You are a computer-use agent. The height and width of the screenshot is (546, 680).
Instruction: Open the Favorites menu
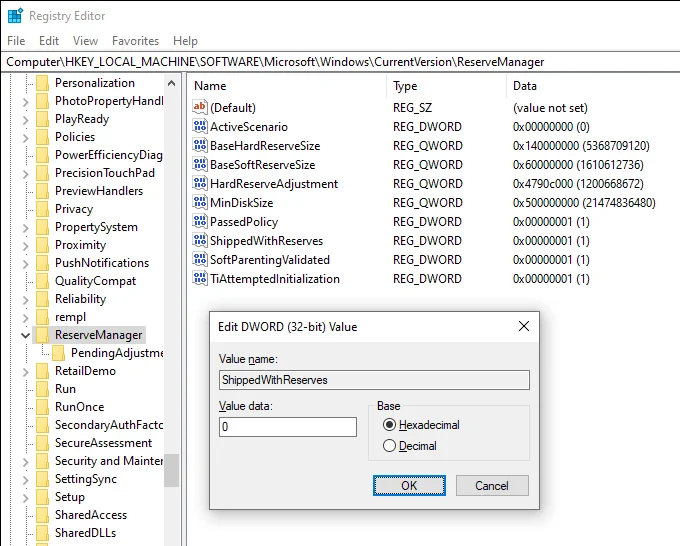[135, 41]
